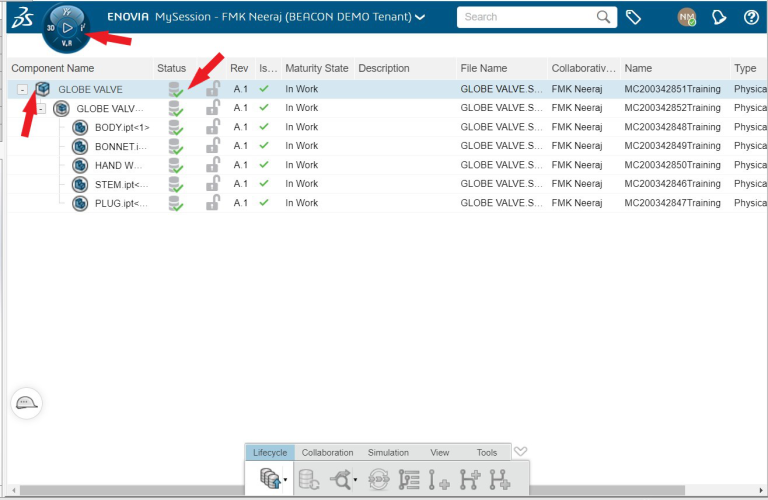Viewport: 768px width, 500px height.
Task: Click the Reload from server icon
Action: [x=309, y=479]
